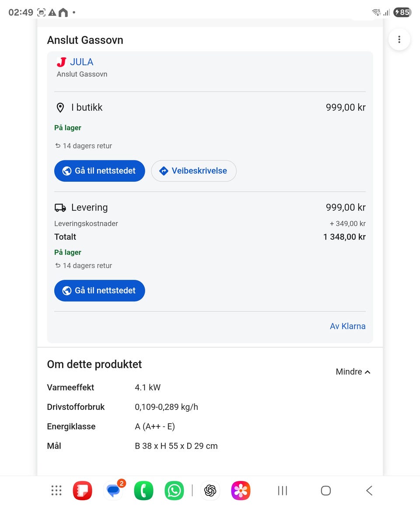Screen dimensions: 420x505
Task: Click second Gå til nettstedet button under Levering
Action: coord(99,290)
